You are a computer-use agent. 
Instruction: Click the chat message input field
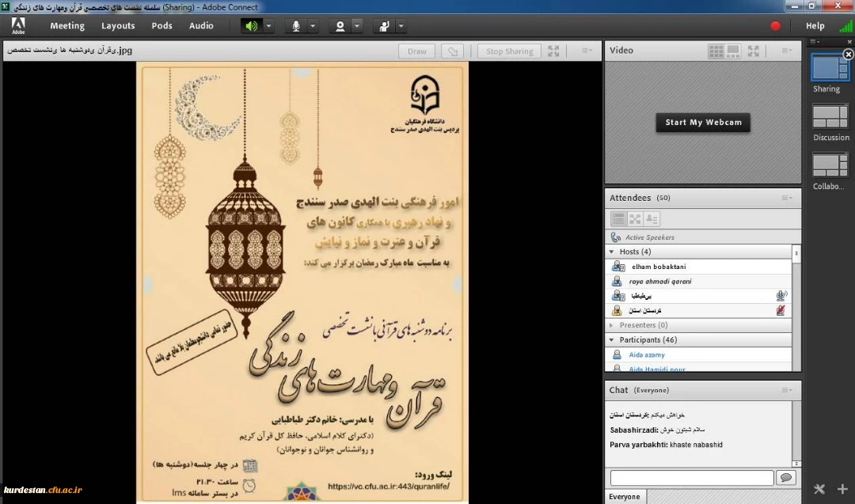point(692,478)
